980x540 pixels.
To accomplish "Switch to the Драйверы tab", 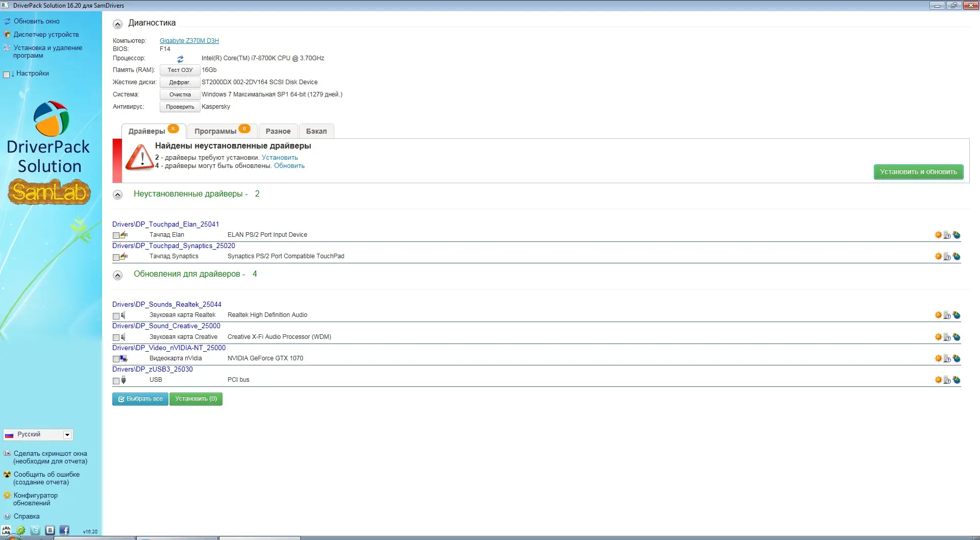I will [153, 131].
